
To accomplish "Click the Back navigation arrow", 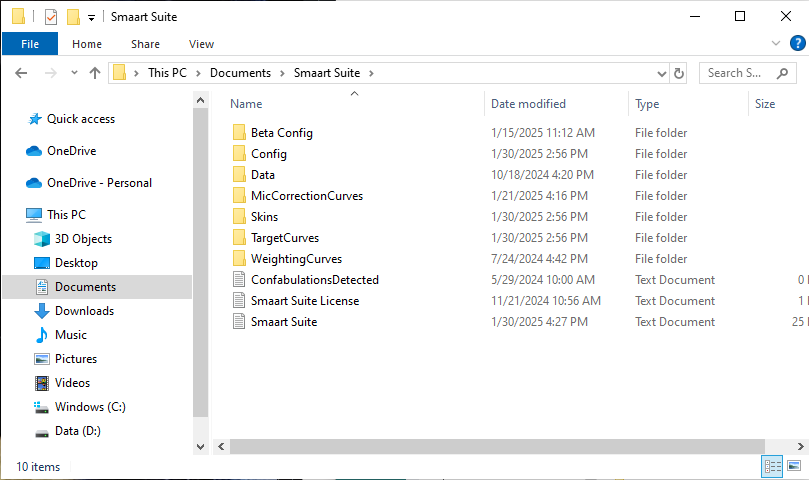I will click(21, 73).
